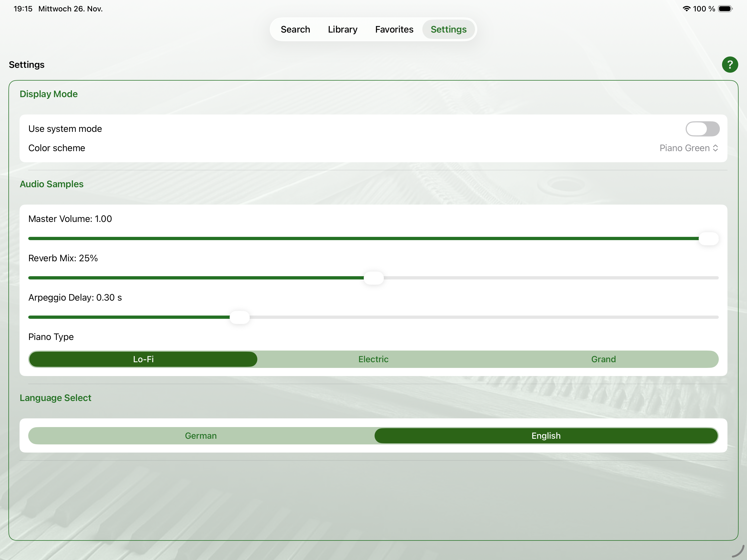Open the Color scheme Piano Green dropdown

tap(689, 148)
